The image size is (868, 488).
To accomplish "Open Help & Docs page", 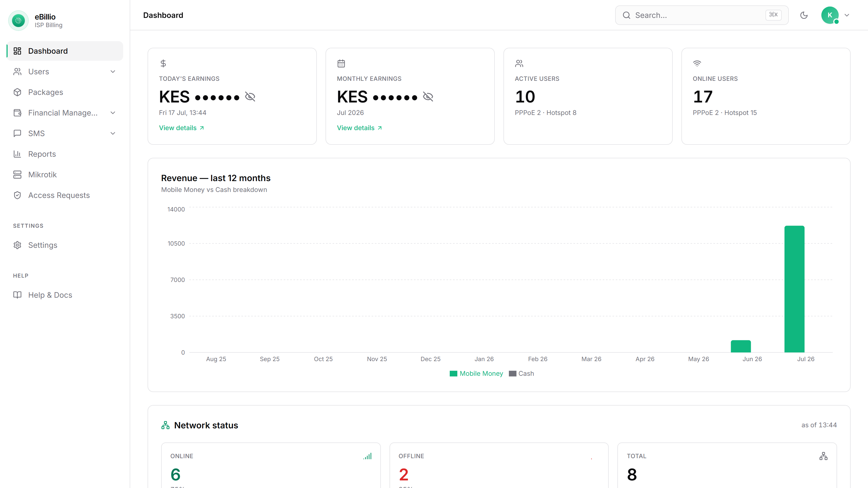I will click(x=65, y=295).
